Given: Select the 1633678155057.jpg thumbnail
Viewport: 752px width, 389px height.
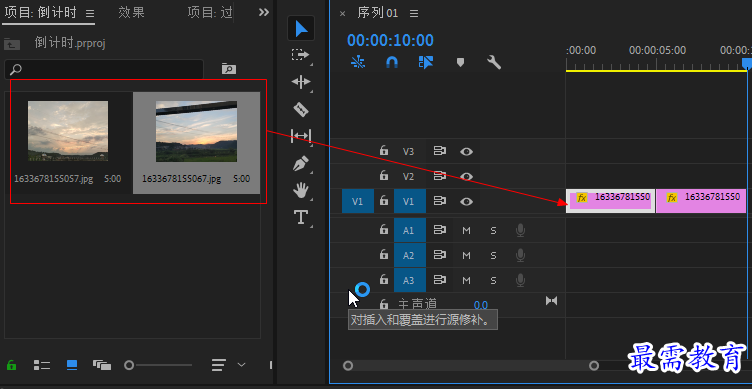Looking at the screenshot, I should click(68, 131).
